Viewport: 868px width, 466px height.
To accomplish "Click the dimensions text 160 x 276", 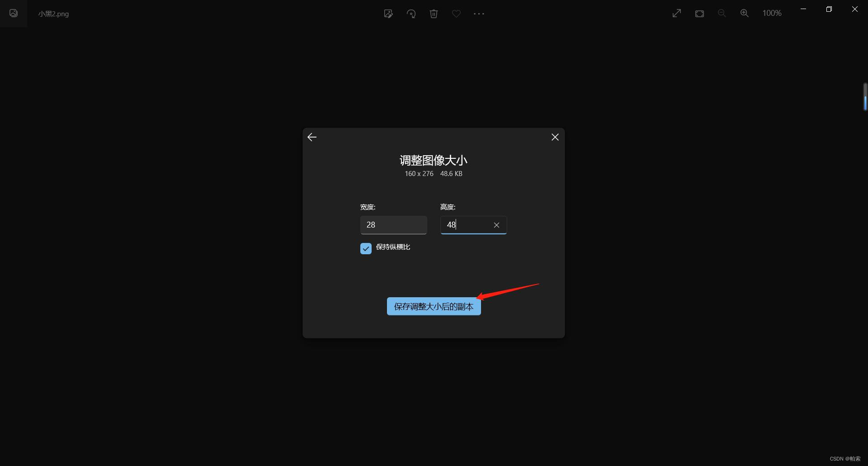I will [x=419, y=174].
